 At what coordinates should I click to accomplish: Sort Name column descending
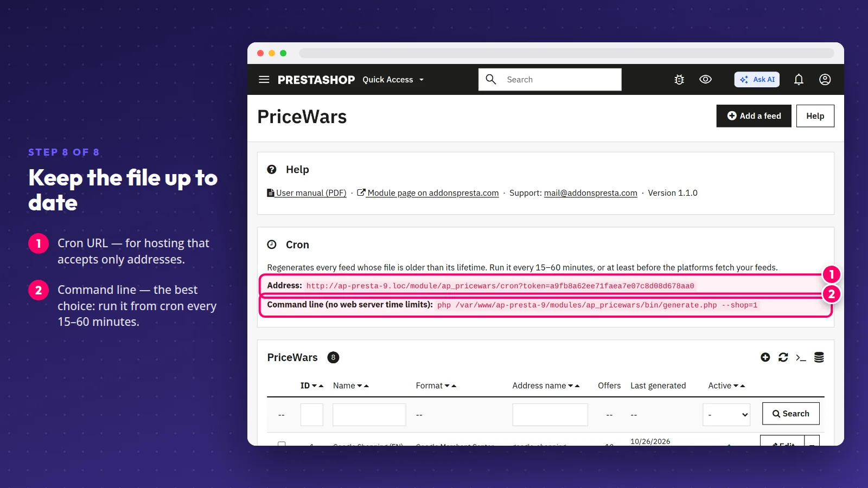[x=360, y=386]
